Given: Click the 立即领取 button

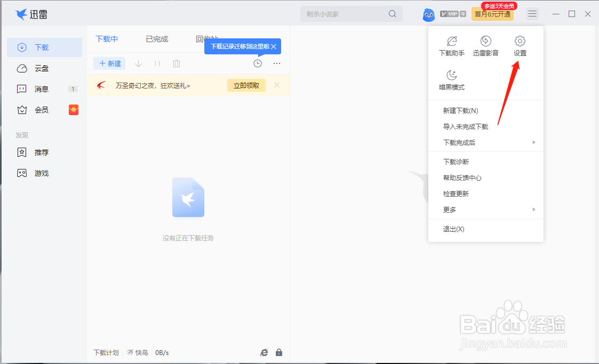Looking at the screenshot, I should (246, 85).
